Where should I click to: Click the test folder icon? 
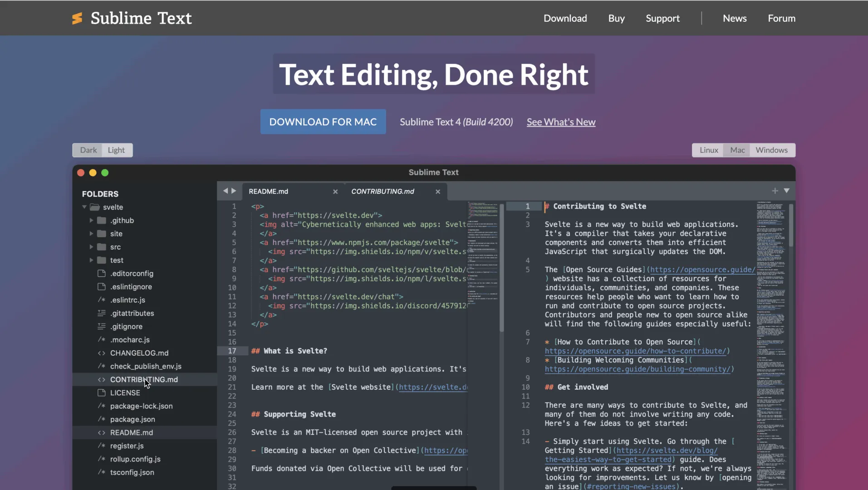click(102, 260)
